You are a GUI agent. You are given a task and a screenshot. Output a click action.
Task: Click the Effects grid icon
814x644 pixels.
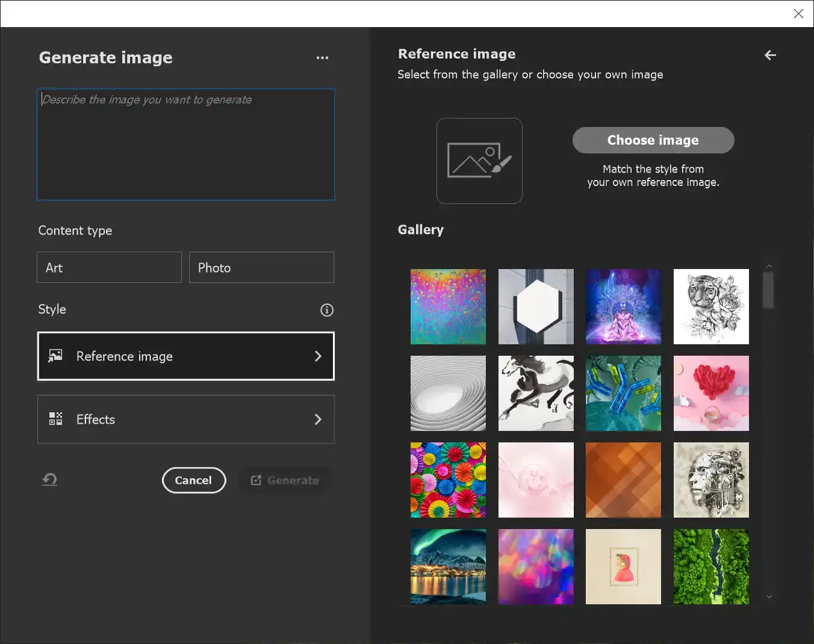point(55,419)
